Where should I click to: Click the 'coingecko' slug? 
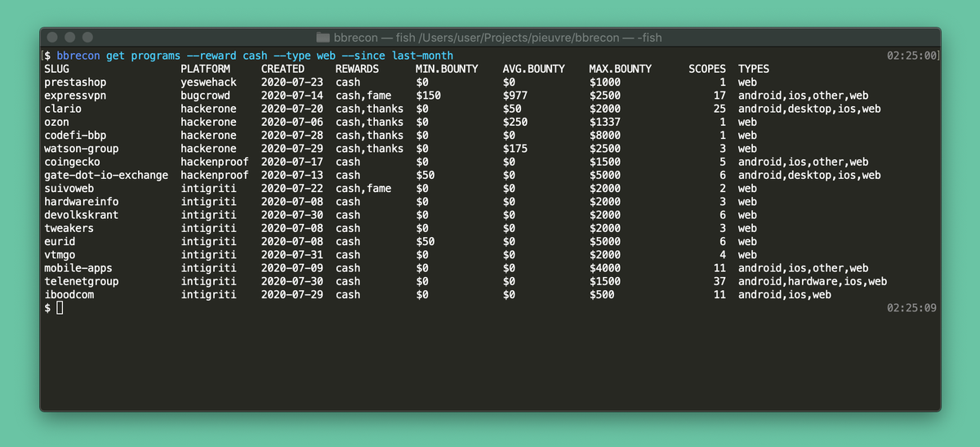pos(72,162)
